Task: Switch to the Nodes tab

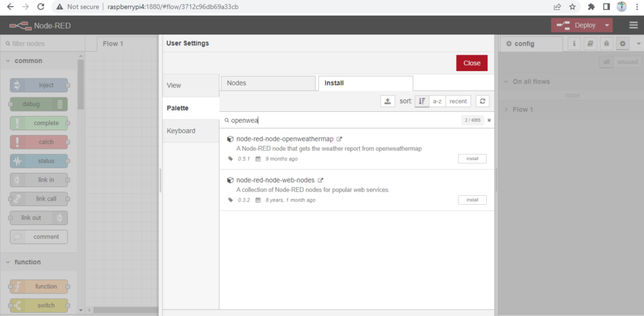Action: (x=268, y=84)
